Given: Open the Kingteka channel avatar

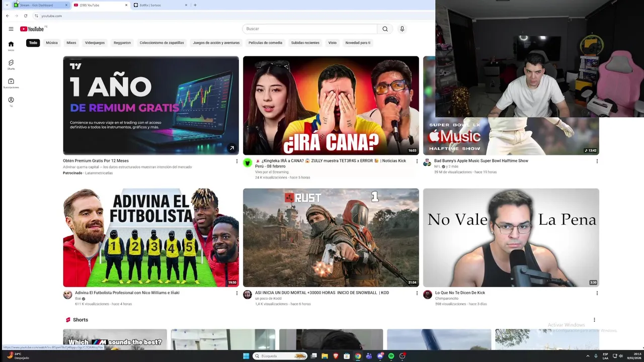Looking at the screenshot, I should click(x=247, y=163).
